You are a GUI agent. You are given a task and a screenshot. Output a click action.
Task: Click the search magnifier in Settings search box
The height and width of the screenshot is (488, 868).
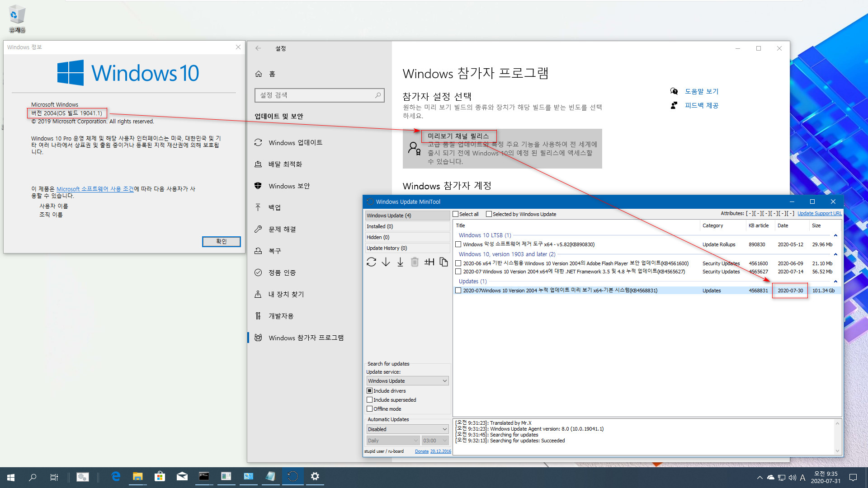[378, 95]
